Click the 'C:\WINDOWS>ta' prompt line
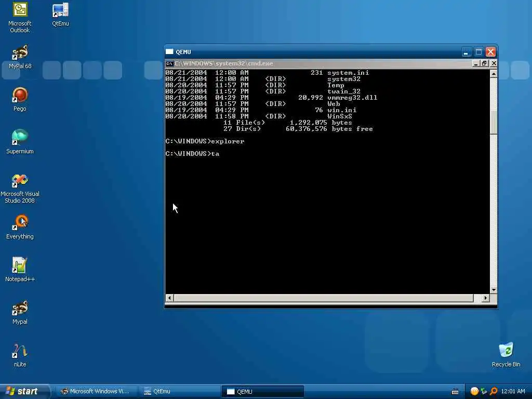The image size is (532, 399). [192, 154]
